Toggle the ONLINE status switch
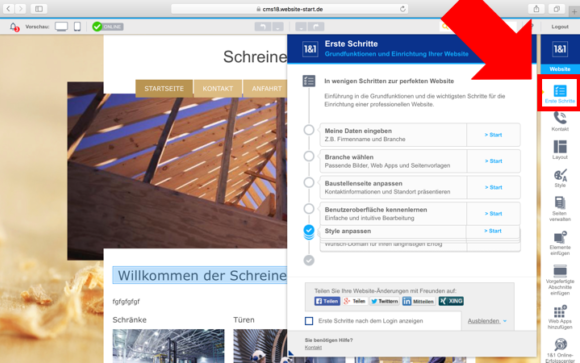 (108, 27)
